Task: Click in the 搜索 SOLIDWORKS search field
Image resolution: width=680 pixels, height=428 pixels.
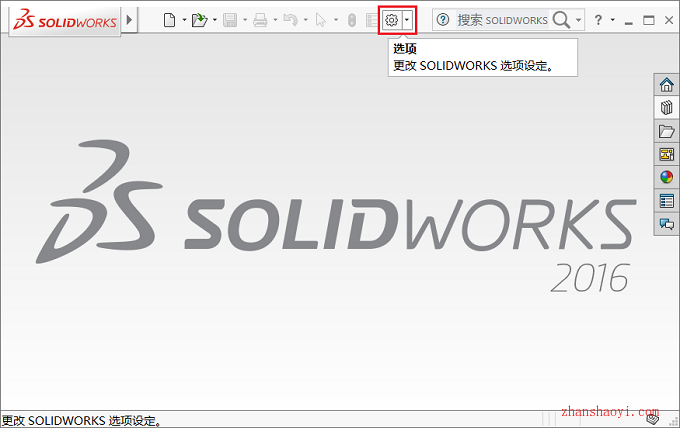Action: 502,20
